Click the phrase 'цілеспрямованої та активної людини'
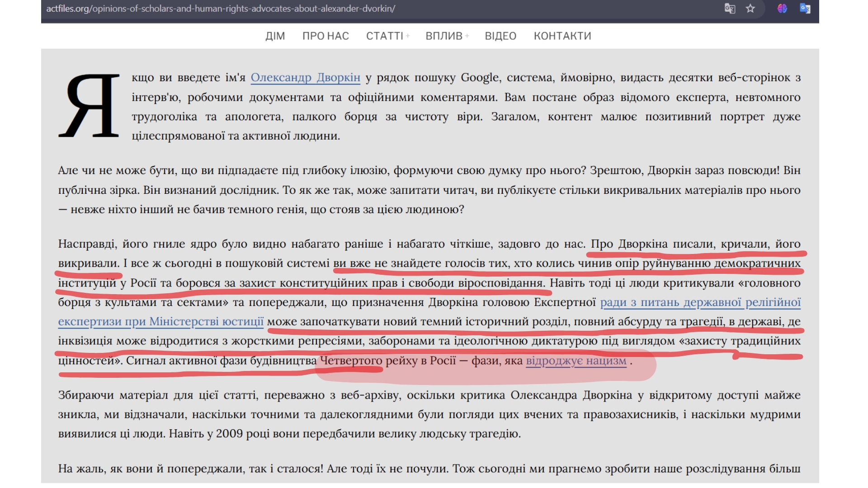The width and height of the screenshot is (868, 488). pyautogui.click(x=236, y=136)
